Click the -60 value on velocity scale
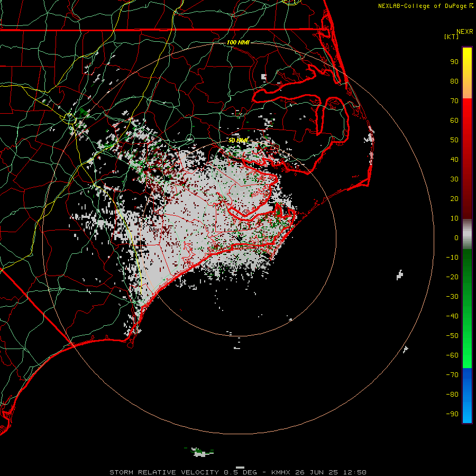The image size is (476, 476). tap(452, 355)
